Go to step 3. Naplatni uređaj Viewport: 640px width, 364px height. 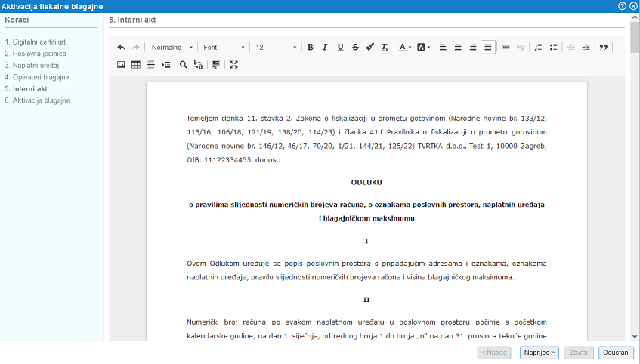click(32, 65)
